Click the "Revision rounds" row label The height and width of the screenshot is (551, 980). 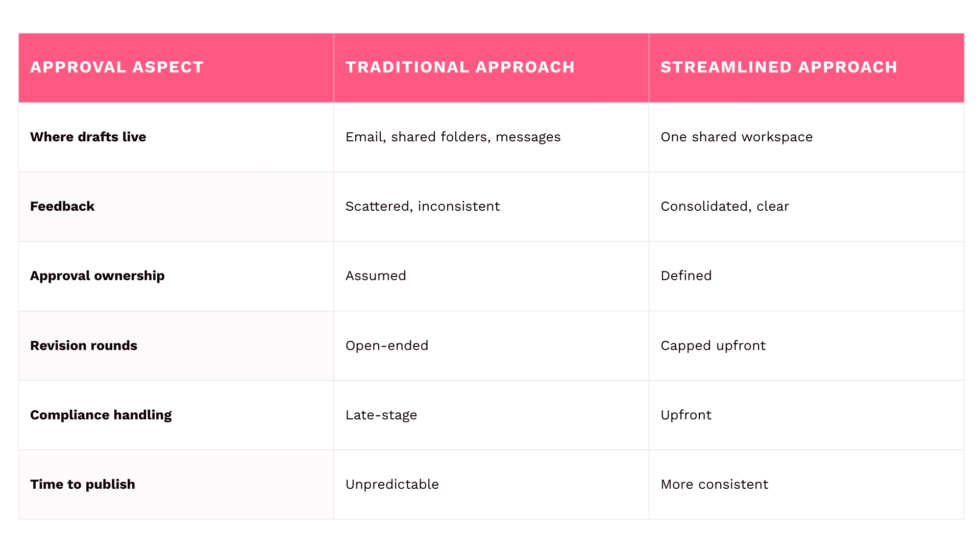[x=84, y=345]
